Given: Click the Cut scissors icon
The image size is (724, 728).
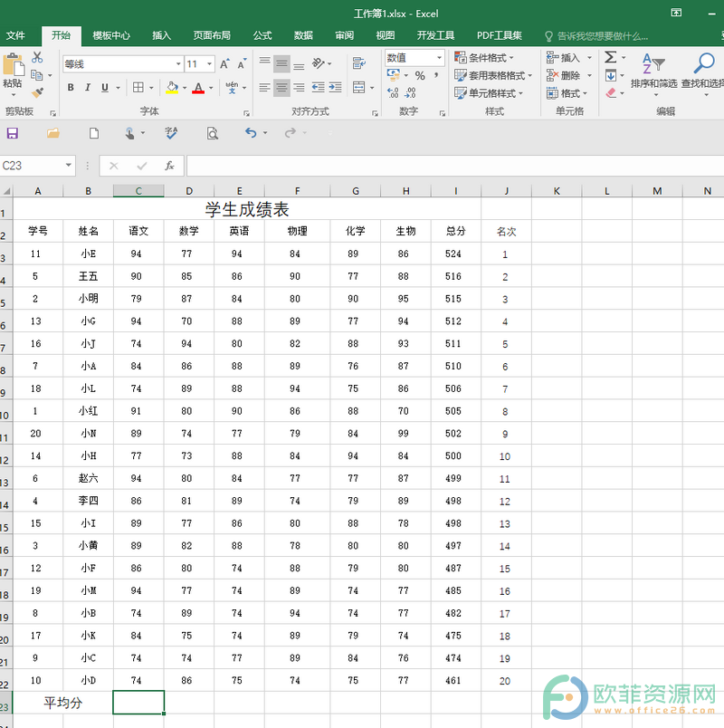Looking at the screenshot, I should pyautogui.click(x=37, y=58).
